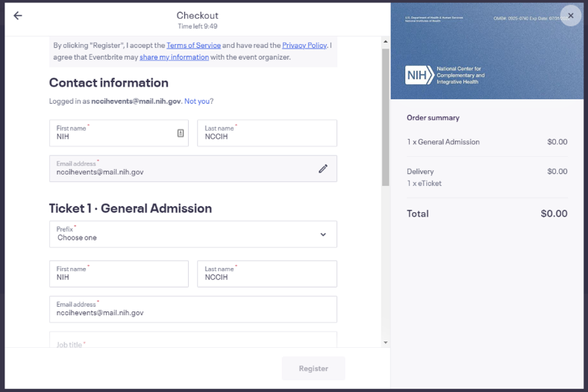Click the scrollbar down arrow
Viewport: 588px width, 392px height.
coord(386,342)
